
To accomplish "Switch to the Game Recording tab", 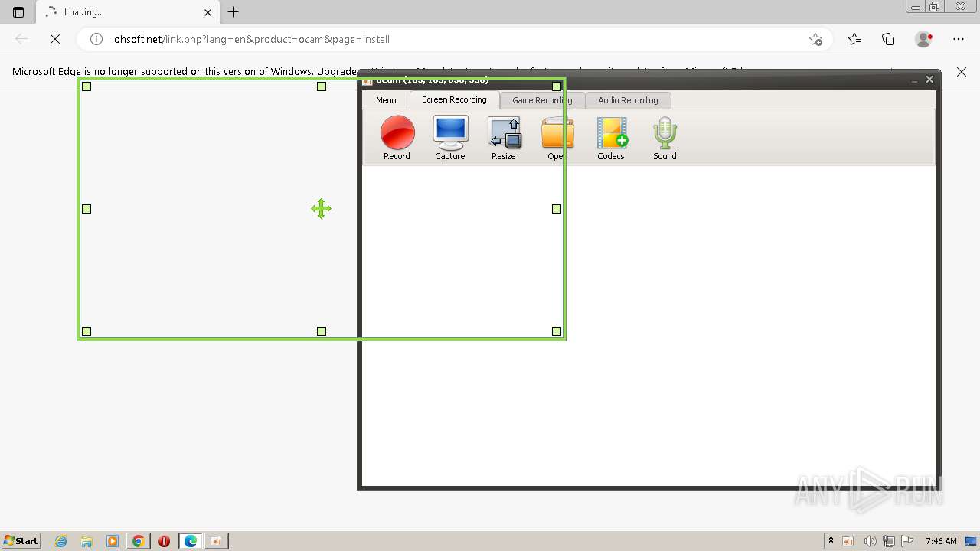I will pyautogui.click(x=542, y=100).
